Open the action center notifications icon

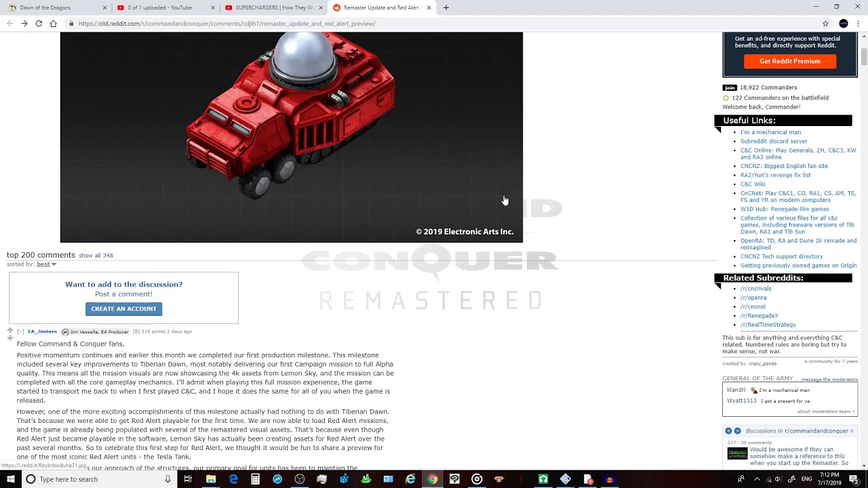(x=854, y=479)
